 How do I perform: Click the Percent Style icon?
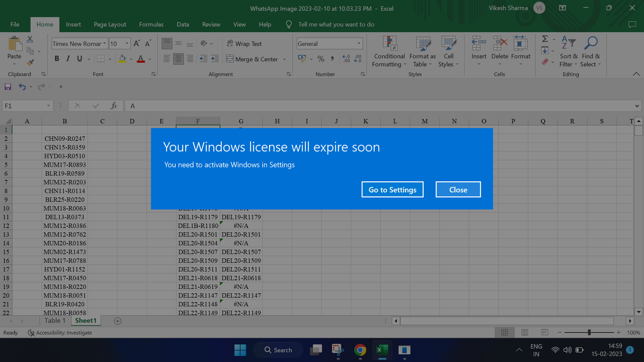(x=321, y=59)
